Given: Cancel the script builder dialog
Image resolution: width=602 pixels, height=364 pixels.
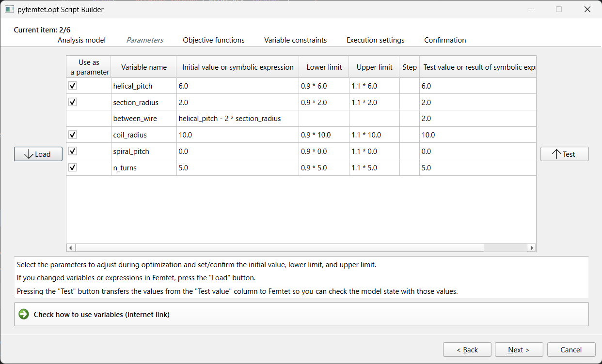Looking at the screenshot, I should coord(571,349).
